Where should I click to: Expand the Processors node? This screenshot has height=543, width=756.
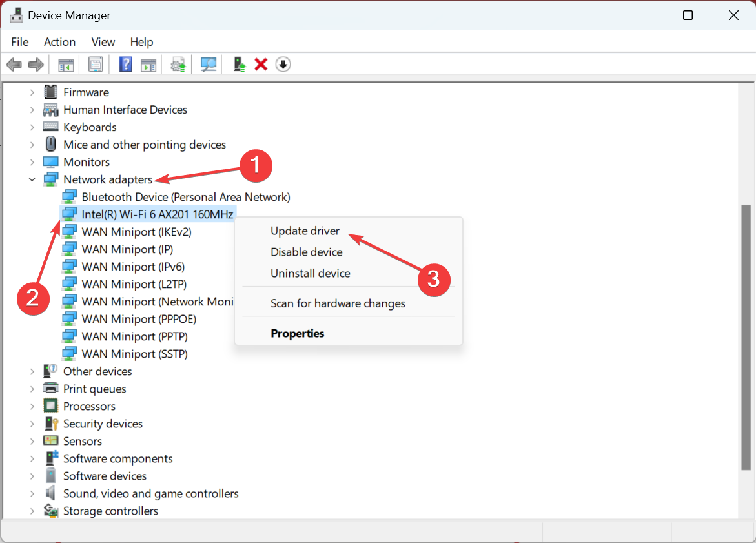[32, 406]
